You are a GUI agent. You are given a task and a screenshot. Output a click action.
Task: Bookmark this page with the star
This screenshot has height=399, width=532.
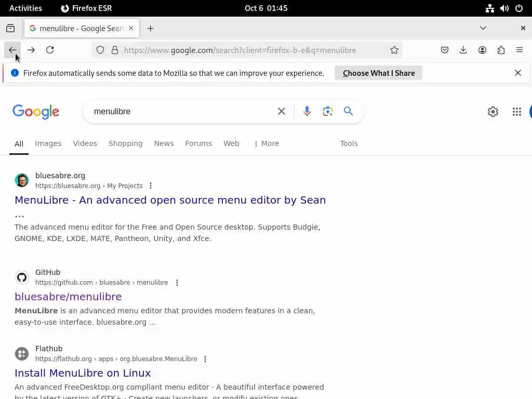click(394, 50)
